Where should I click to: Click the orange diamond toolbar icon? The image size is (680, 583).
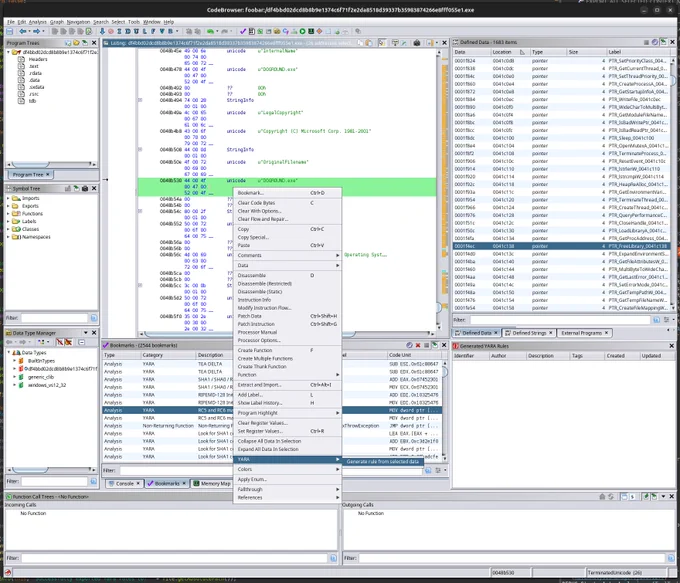point(320,31)
